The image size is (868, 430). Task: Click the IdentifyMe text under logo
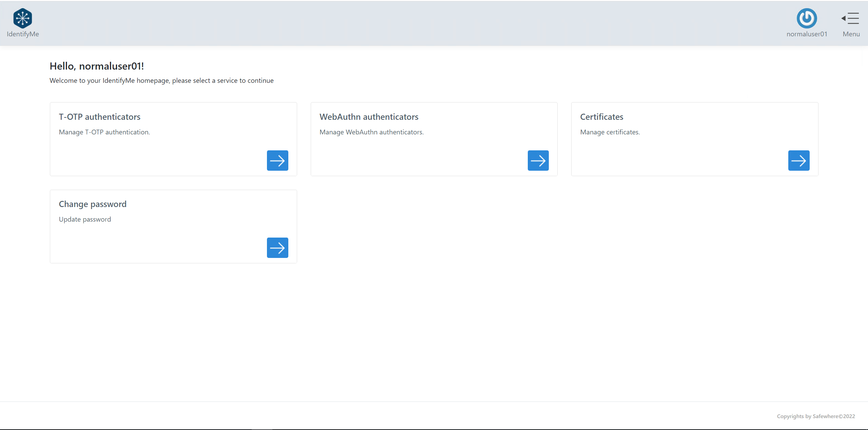23,34
